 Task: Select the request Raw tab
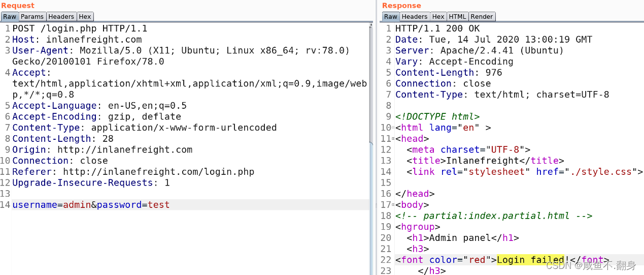tap(10, 17)
